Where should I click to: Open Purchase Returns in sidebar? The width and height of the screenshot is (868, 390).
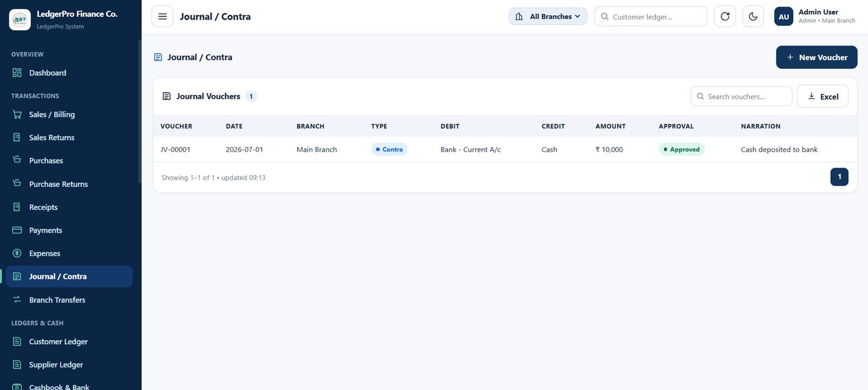click(69, 184)
